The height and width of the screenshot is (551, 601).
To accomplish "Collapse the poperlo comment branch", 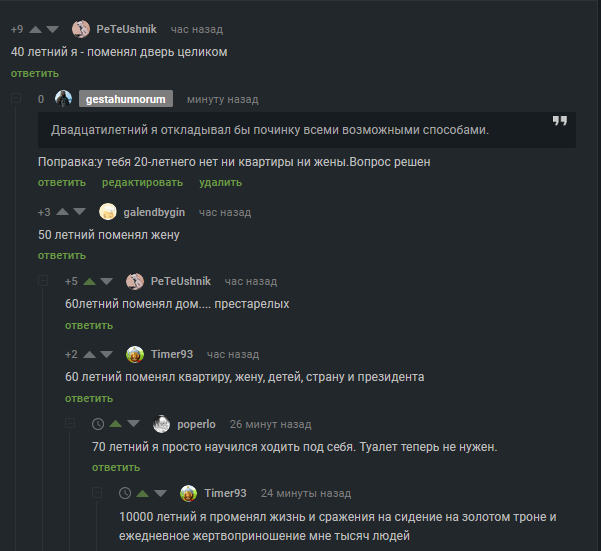I will [x=70, y=423].
